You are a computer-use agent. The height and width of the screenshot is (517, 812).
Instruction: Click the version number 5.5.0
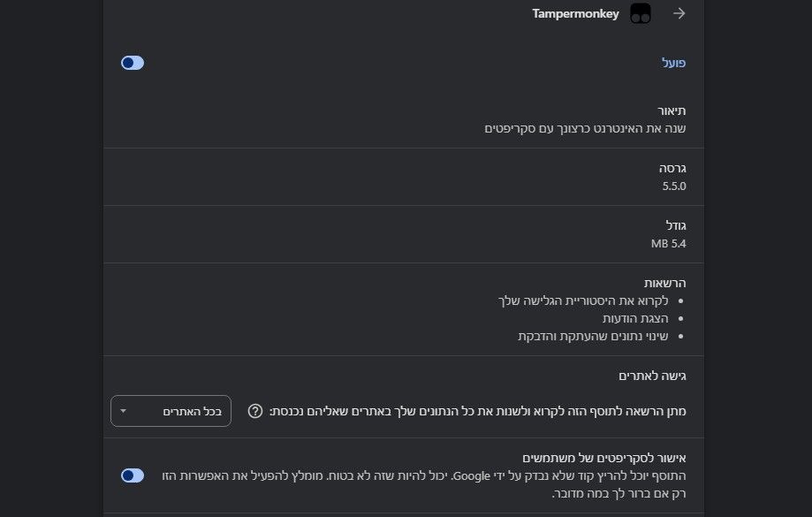pyautogui.click(x=674, y=186)
